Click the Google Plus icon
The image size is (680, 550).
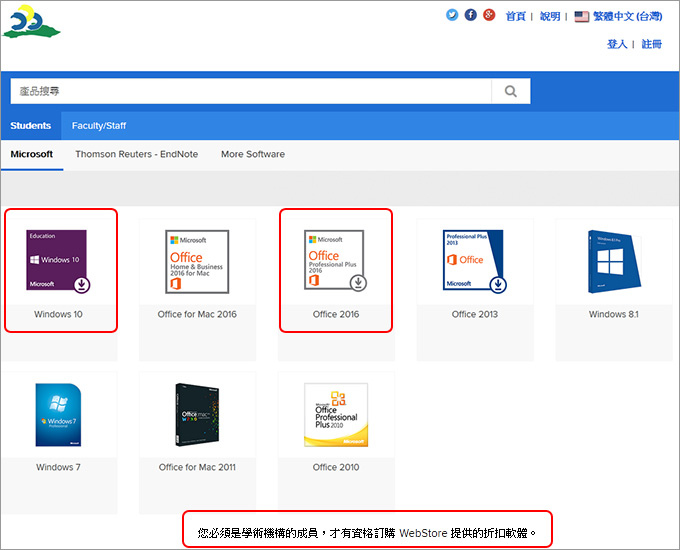(x=489, y=15)
